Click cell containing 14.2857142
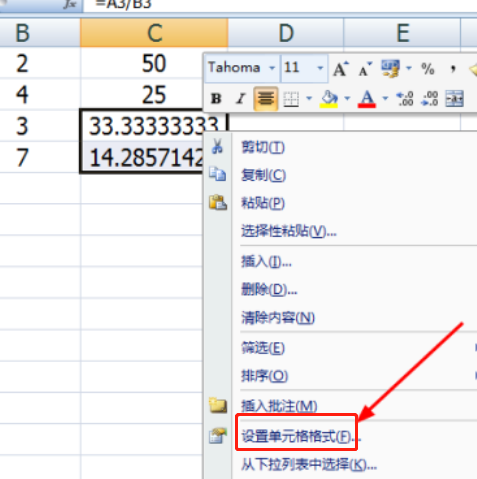Image resolution: width=477 pixels, height=479 pixels. [x=142, y=157]
